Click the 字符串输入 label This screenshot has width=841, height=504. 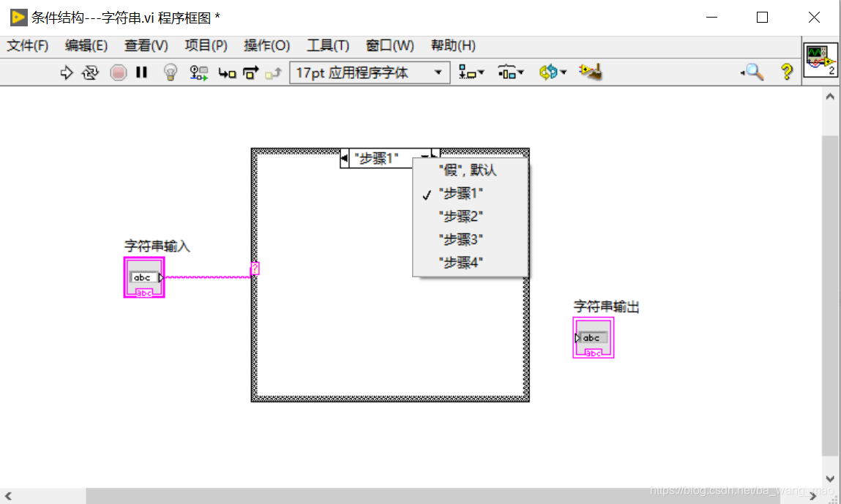coord(157,246)
